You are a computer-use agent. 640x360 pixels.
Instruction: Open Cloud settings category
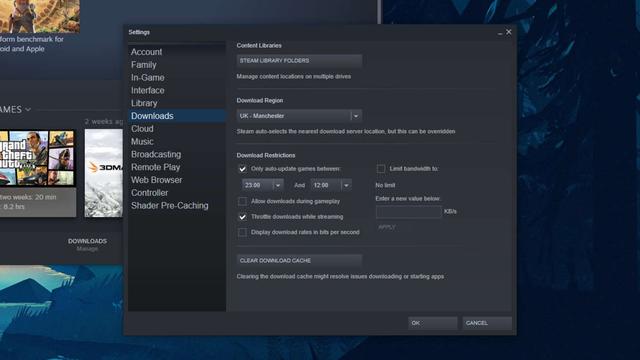click(x=142, y=129)
